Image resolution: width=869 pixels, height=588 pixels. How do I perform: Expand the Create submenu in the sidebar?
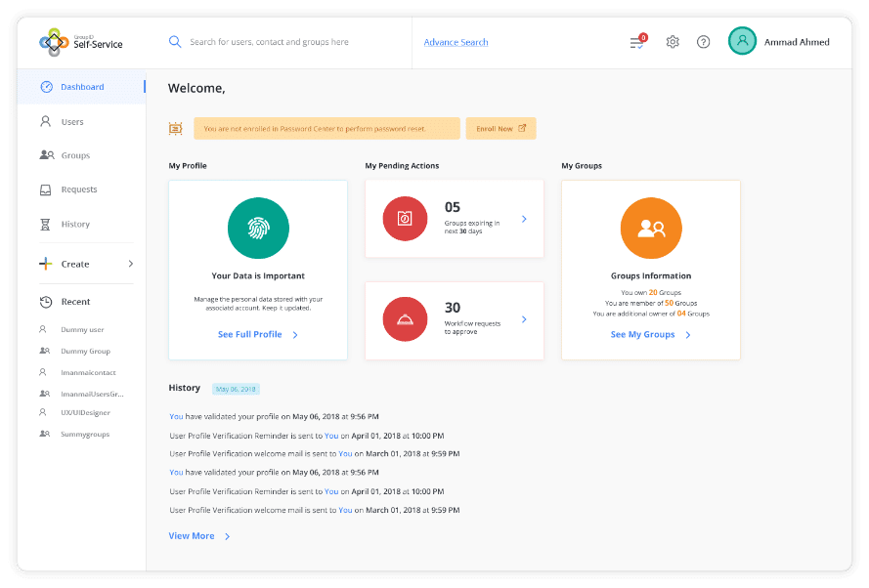(x=130, y=264)
